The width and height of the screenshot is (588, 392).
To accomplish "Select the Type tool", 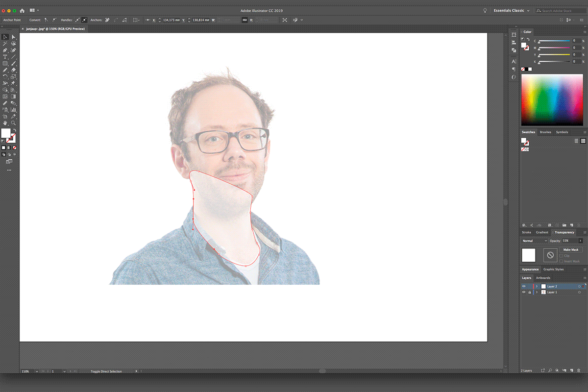I will pyautogui.click(x=5, y=57).
